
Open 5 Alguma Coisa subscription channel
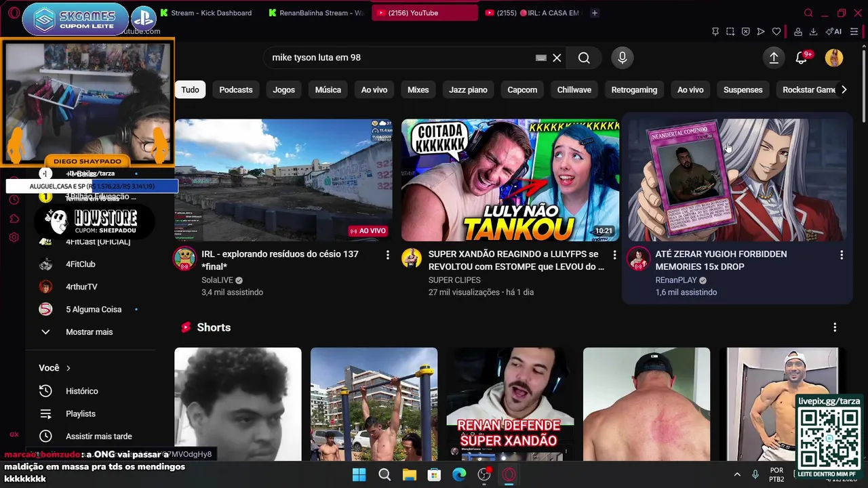coord(94,309)
